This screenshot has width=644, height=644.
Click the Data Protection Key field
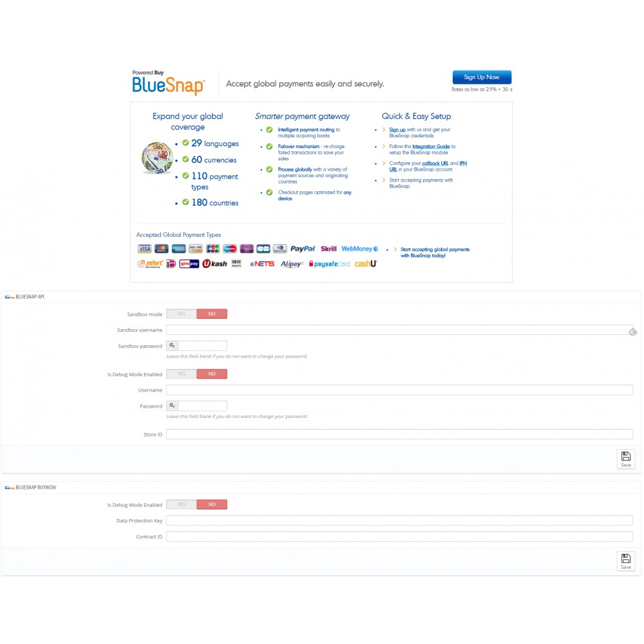coord(399,520)
